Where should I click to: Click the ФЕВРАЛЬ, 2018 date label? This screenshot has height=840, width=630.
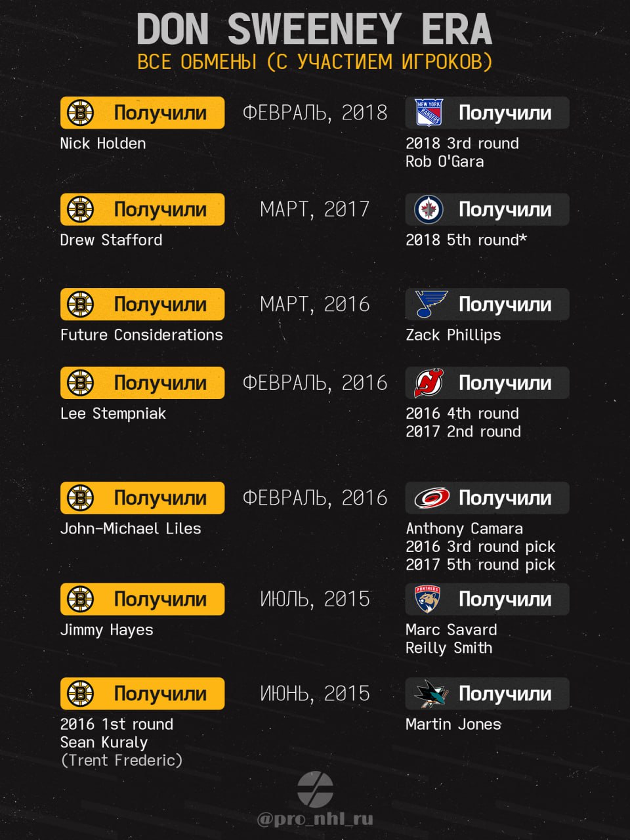tap(315, 113)
